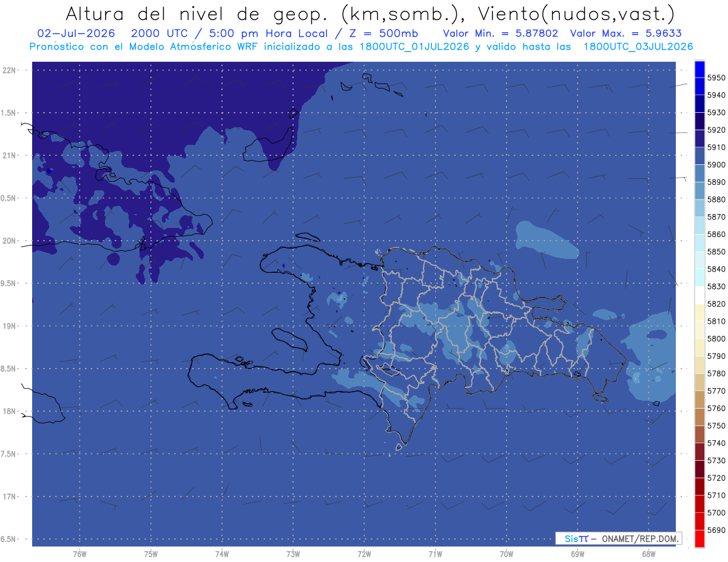This screenshot has height=562, width=728.
Task: Click the '20N' latitude axis label
Action: click(x=9, y=241)
